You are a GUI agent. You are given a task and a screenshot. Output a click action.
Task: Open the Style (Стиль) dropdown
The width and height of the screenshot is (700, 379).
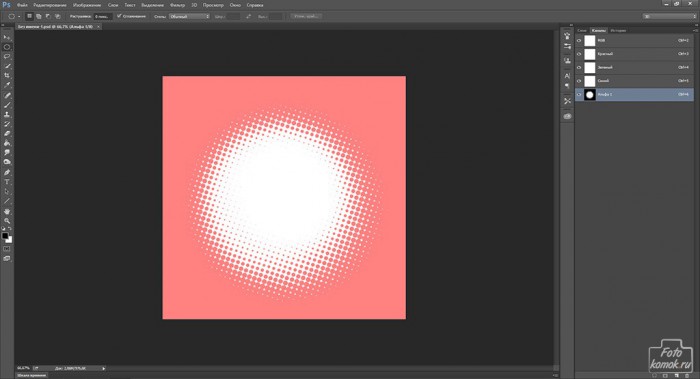189,17
